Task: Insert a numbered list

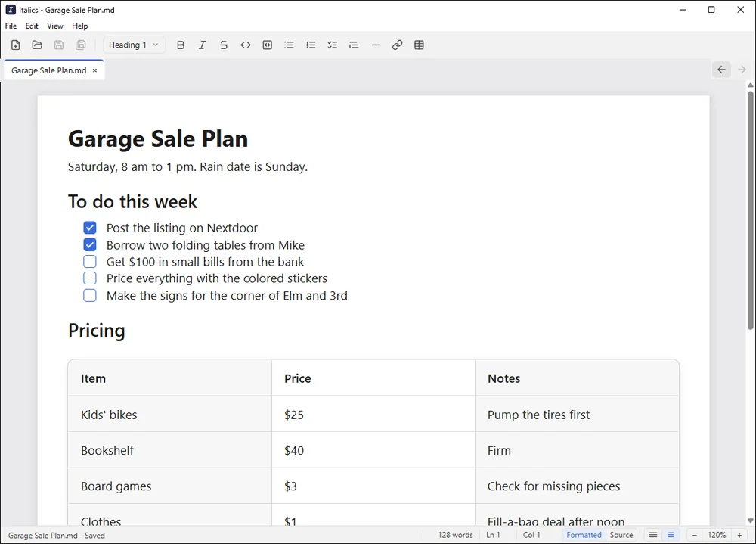Action: pyautogui.click(x=311, y=45)
